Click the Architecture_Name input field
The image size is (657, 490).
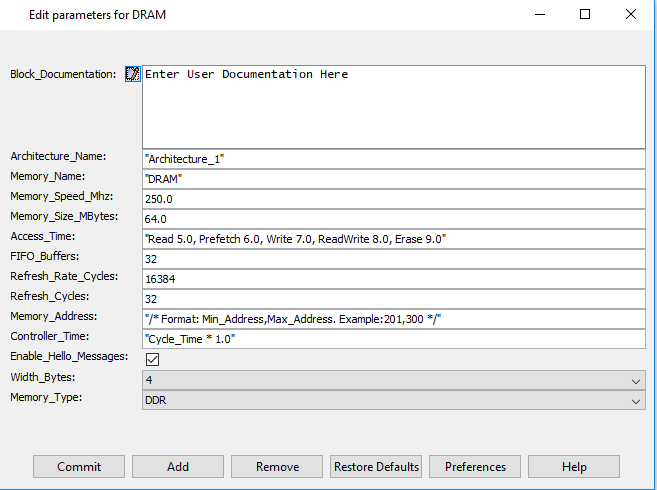click(x=394, y=159)
